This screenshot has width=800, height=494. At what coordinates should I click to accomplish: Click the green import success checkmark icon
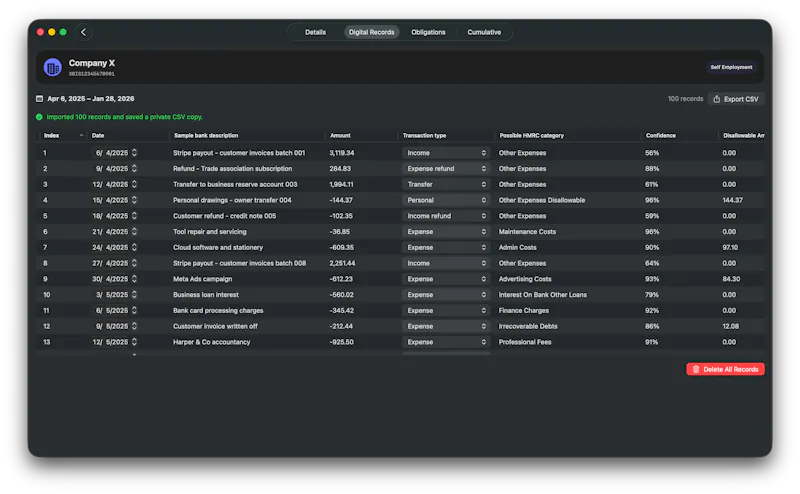[x=39, y=117]
